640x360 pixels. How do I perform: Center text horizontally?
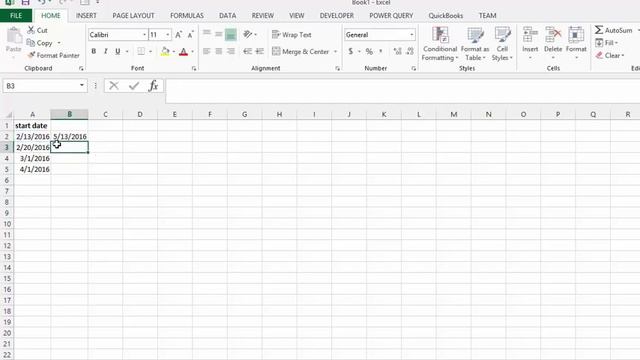[x=219, y=51]
